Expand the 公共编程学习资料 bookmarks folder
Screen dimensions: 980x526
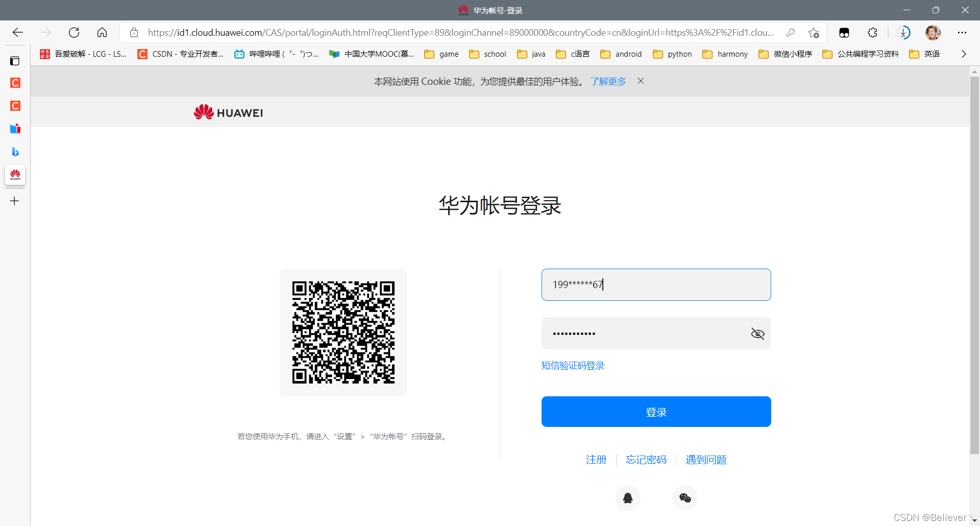[861, 54]
